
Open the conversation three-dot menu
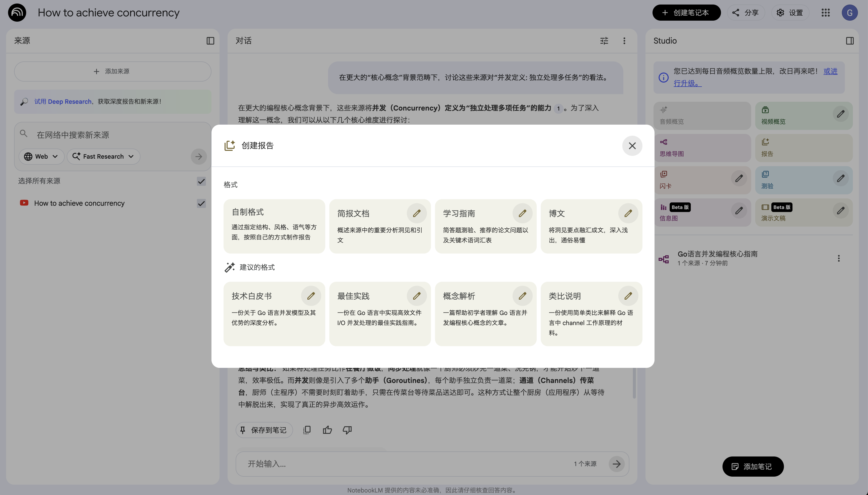(624, 41)
